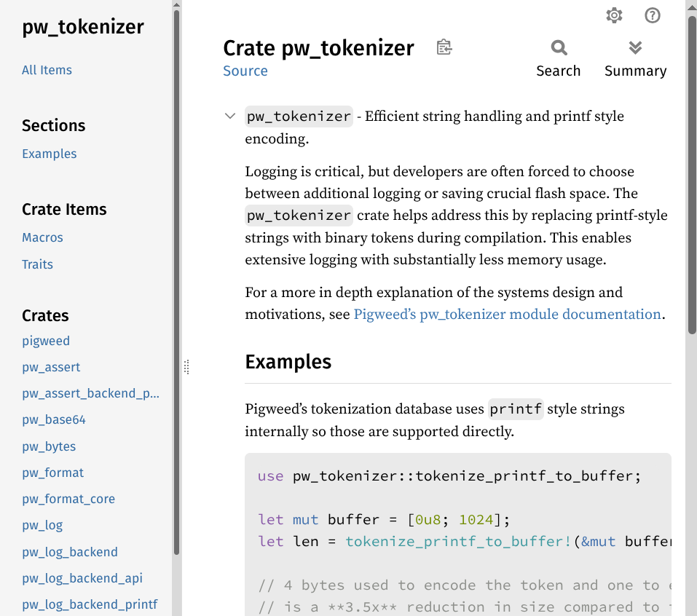Collapse the pw_tokenizer description chevron
This screenshot has height=616, width=697.
(x=230, y=117)
